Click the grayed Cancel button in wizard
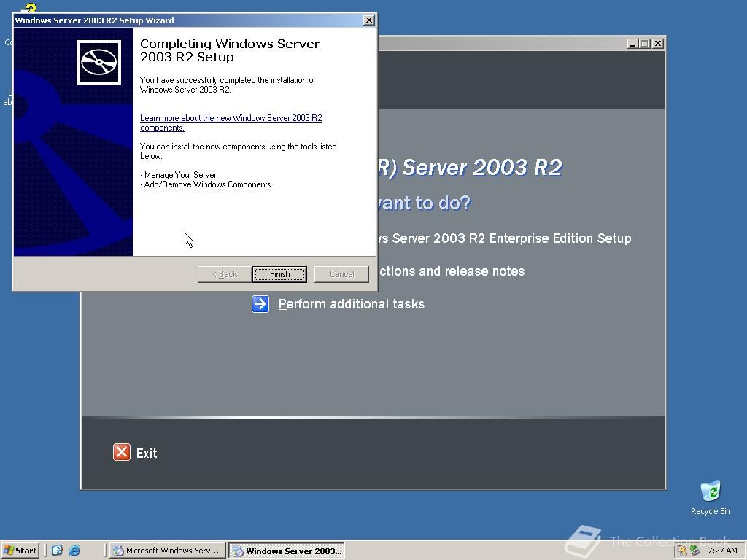The height and width of the screenshot is (560, 747). click(x=341, y=274)
